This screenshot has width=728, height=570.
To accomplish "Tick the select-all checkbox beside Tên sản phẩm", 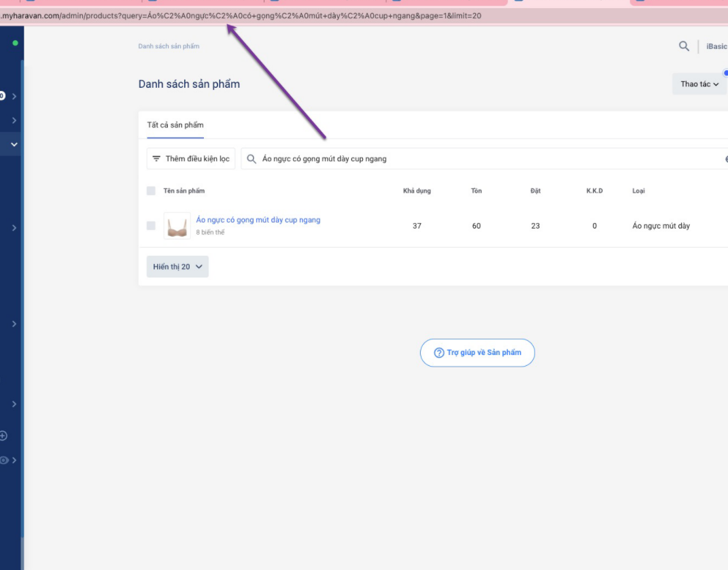I will click(151, 191).
